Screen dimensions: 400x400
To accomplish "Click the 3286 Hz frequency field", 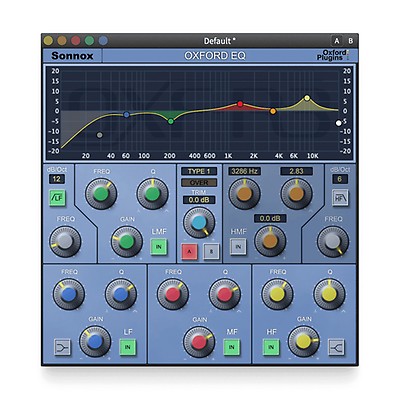I will pyautogui.click(x=244, y=171).
